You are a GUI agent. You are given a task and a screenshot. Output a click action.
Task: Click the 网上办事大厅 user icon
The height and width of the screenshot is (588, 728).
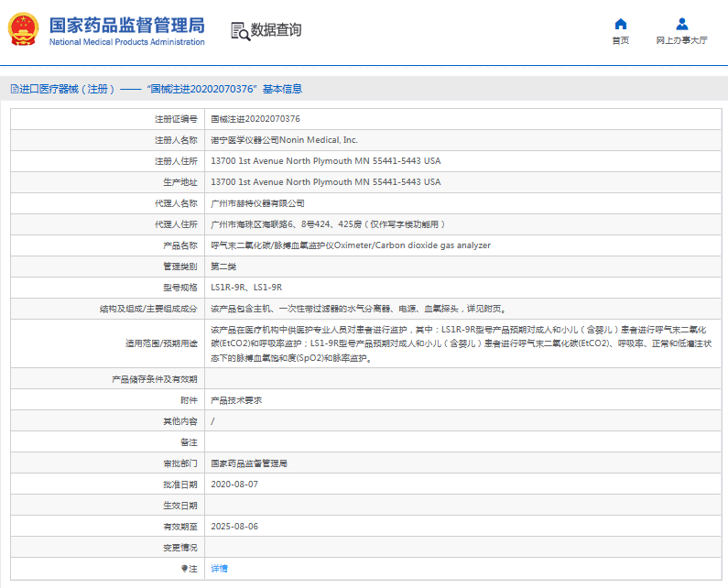pyautogui.click(x=681, y=24)
